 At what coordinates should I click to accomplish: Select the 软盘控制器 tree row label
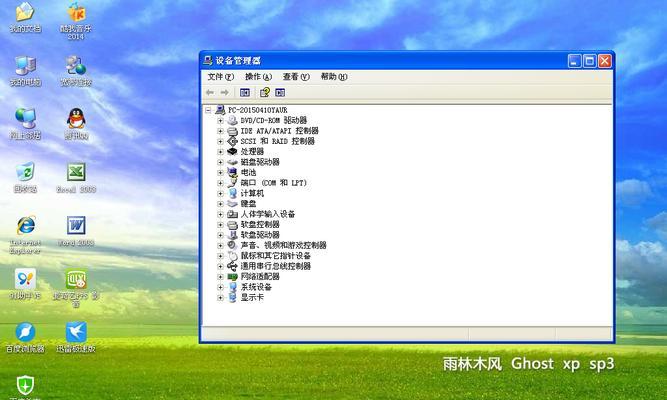(x=260, y=224)
